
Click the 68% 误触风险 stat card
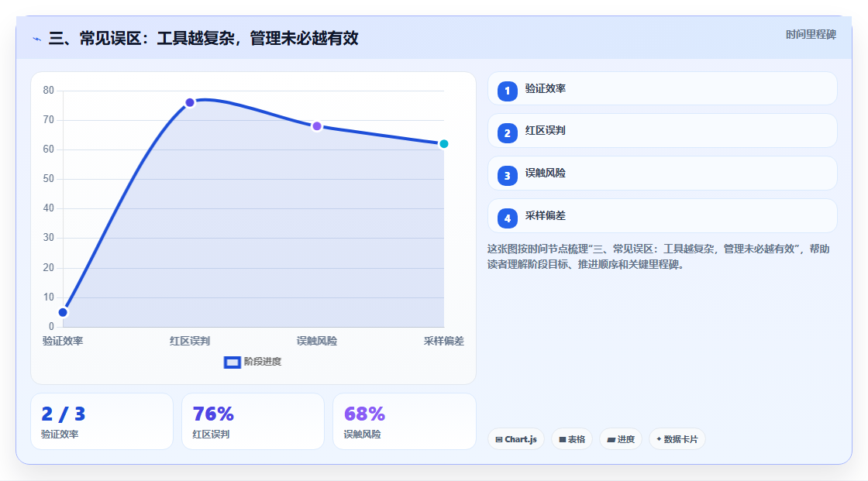pos(404,422)
